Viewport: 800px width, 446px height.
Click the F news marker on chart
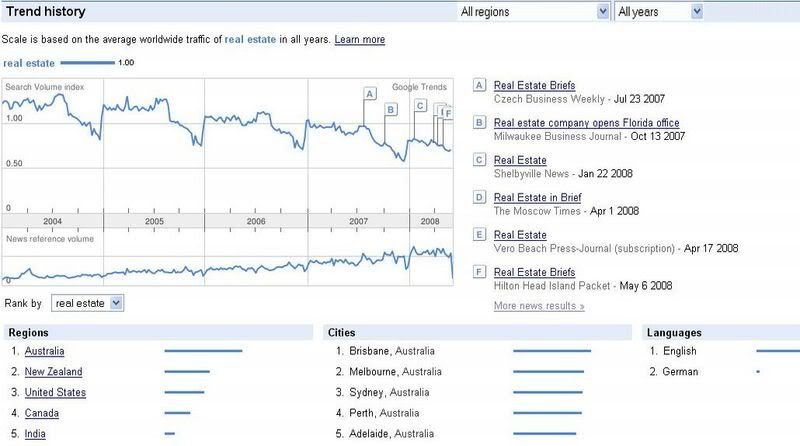(448, 113)
